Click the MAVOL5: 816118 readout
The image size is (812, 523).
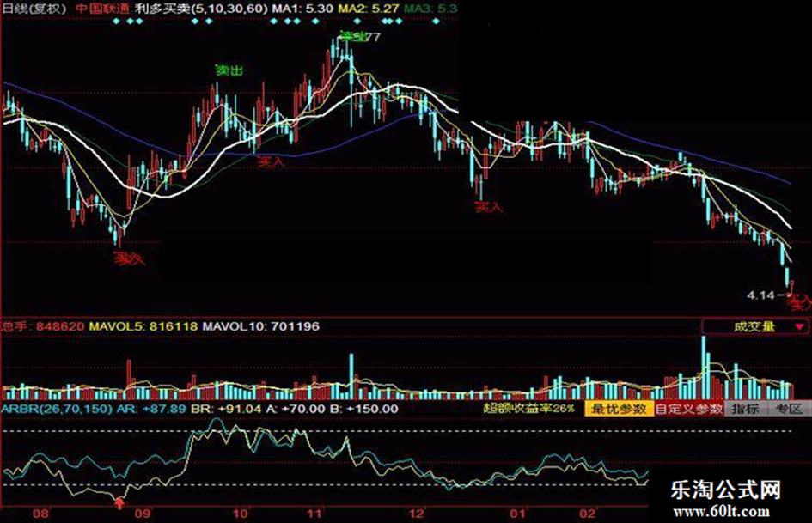pyautogui.click(x=143, y=326)
